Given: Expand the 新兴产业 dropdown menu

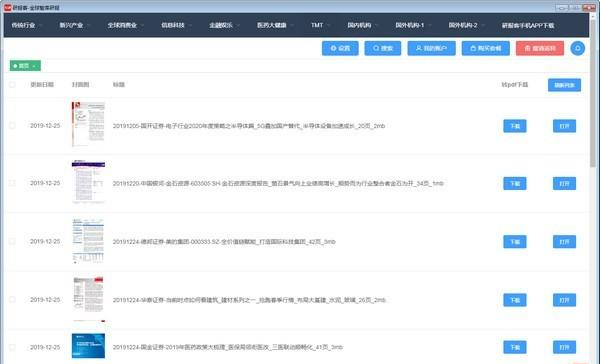Looking at the screenshot, I should coord(74,25).
